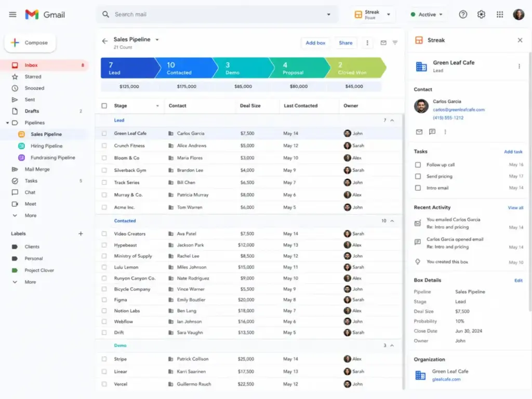Open the Sales Pipeline title dropdown arrow
Image resolution: width=532 pixels, height=399 pixels.
tap(157, 39)
